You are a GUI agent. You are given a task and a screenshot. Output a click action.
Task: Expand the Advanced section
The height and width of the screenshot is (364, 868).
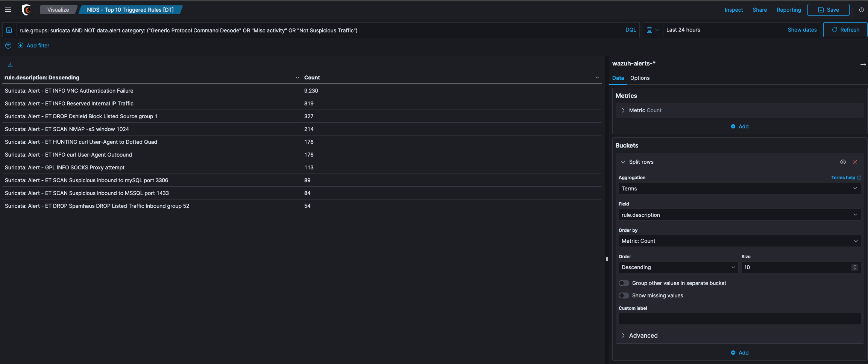pos(643,335)
